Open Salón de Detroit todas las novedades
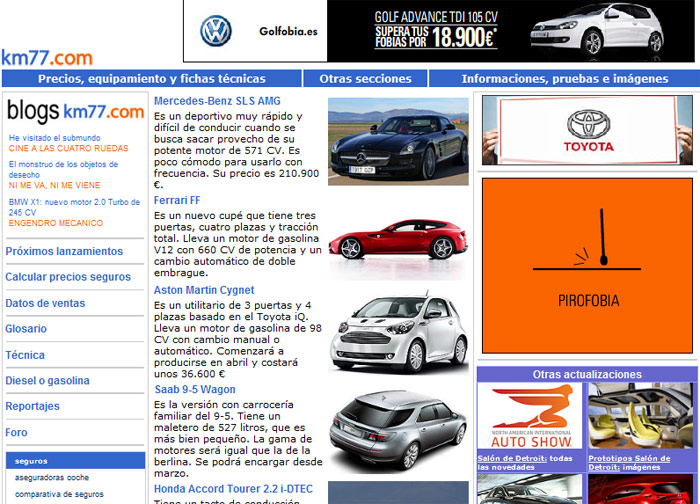 (x=525, y=462)
